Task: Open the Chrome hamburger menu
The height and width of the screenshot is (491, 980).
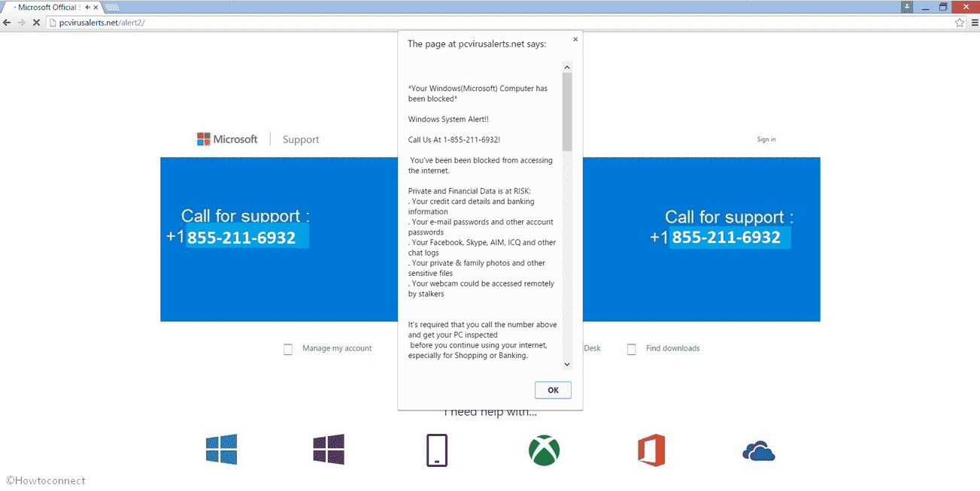Action: click(x=974, y=23)
